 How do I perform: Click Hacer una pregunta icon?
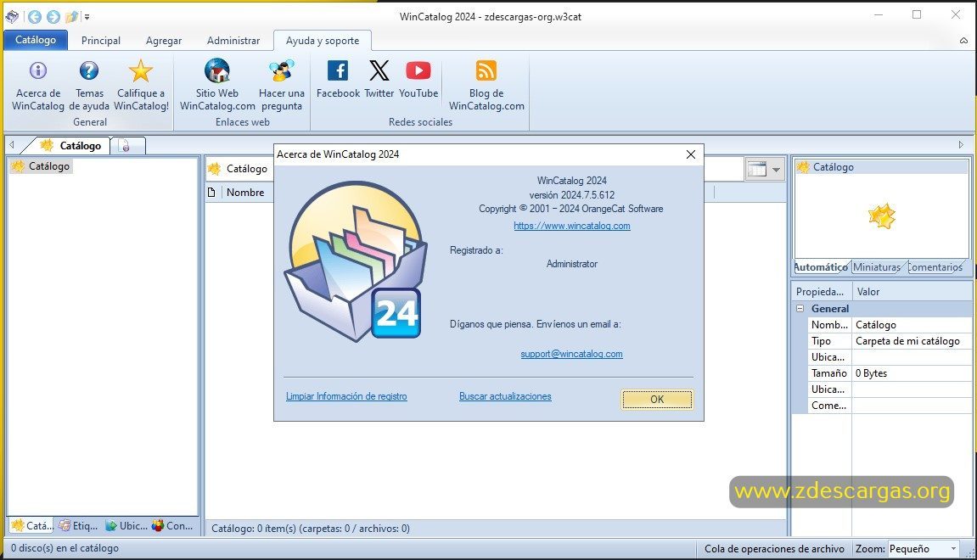click(x=282, y=70)
